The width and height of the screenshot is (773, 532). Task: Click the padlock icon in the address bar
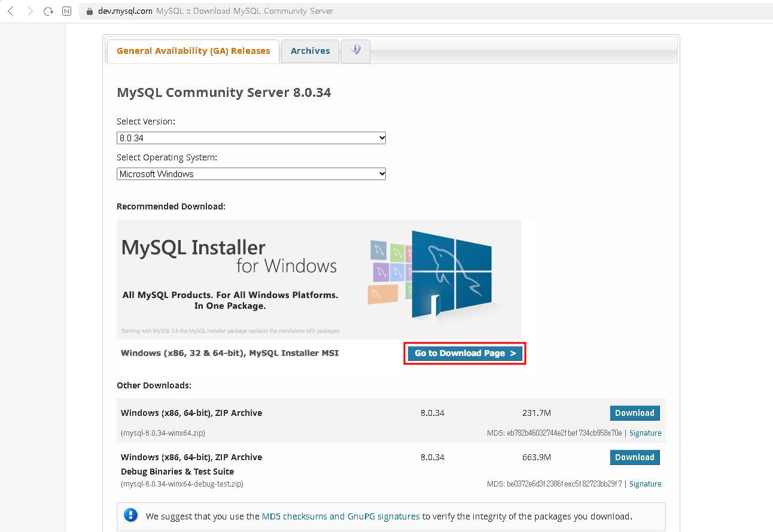point(90,11)
